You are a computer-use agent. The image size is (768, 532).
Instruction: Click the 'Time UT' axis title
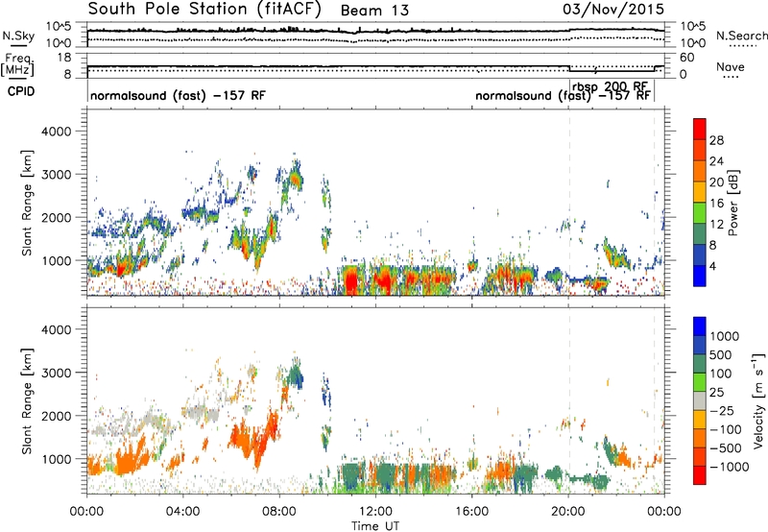click(x=375, y=526)
